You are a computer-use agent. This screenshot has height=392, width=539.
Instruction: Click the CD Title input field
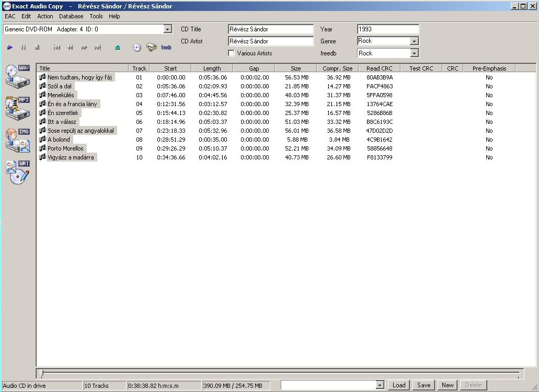pyautogui.click(x=271, y=29)
